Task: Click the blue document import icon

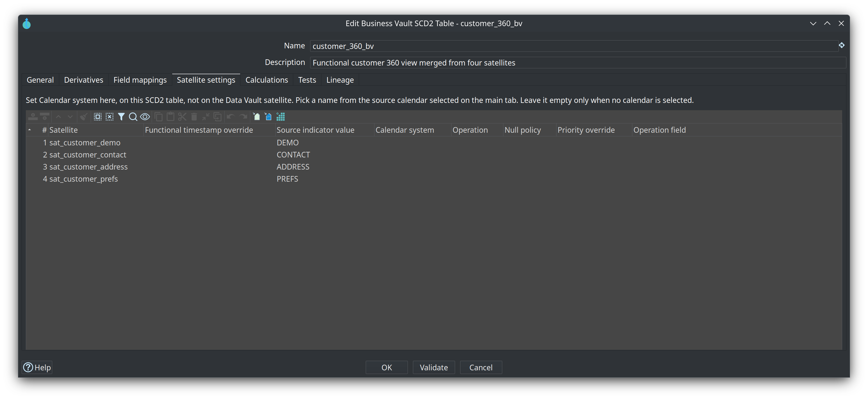Action: 268,117
